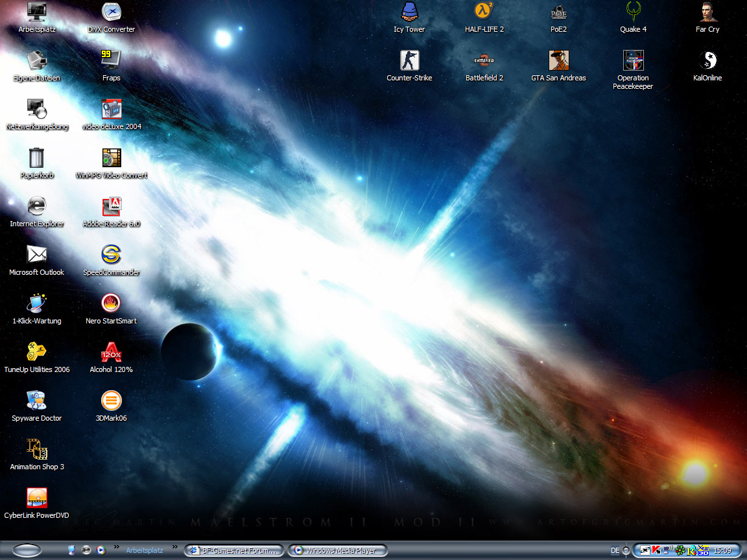Select the Adobe Reader 6.0 icon

(111, 211)
